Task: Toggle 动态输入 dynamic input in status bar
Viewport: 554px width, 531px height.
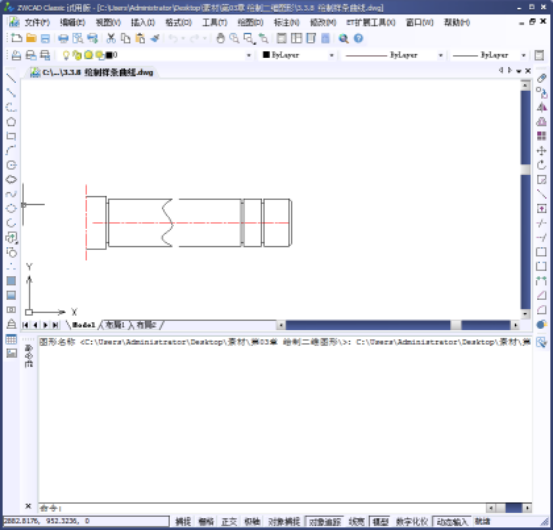Action: click(x=452, y=521)
